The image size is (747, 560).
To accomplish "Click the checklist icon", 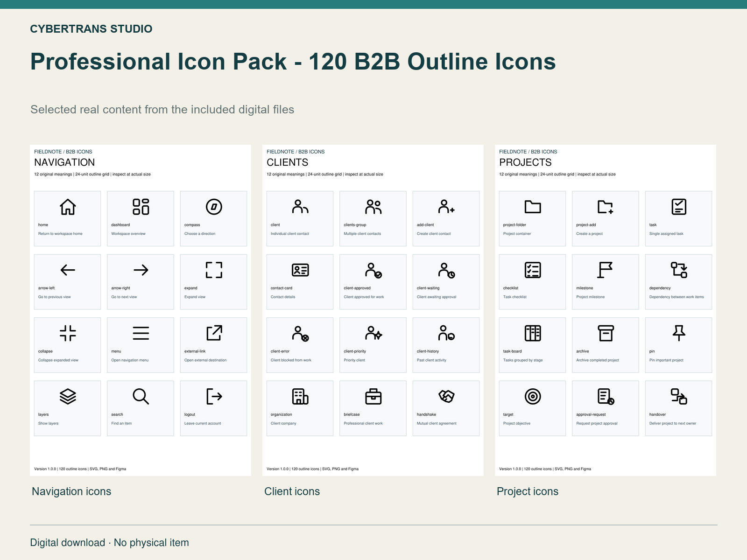I will pos(533,270).
